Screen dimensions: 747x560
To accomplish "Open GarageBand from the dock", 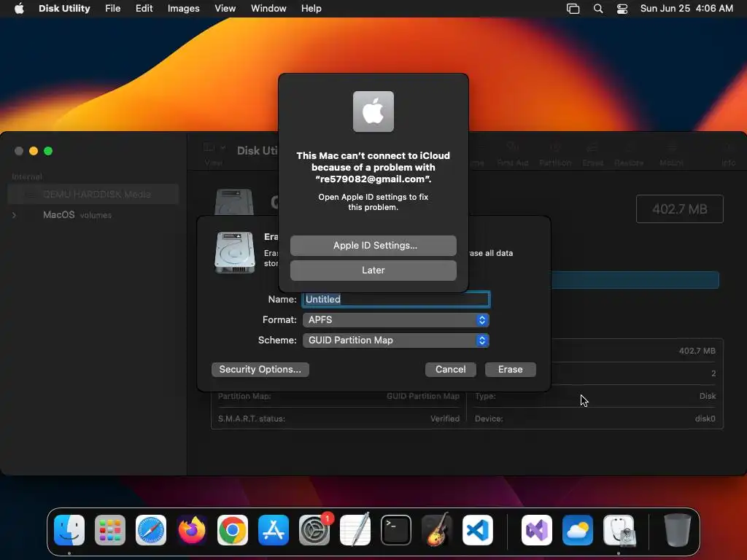I will (x=437, y=530).
